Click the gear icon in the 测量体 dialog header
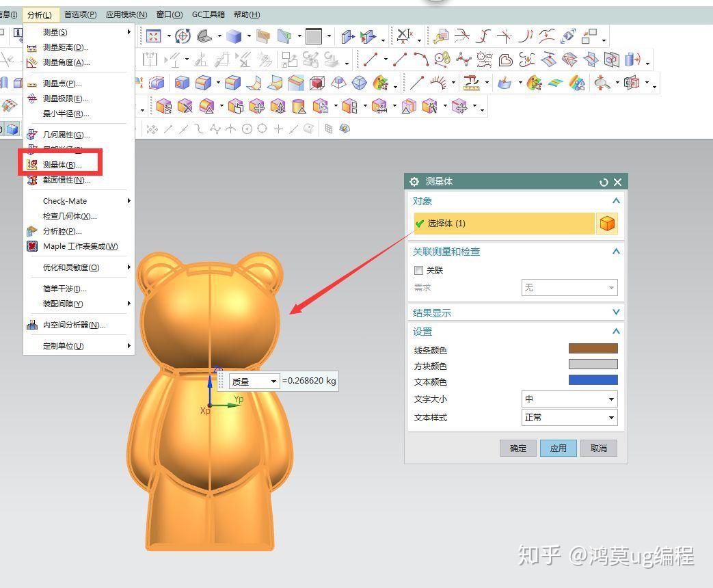This screenshot has width=713, height=588. click(x=414, y=182)
